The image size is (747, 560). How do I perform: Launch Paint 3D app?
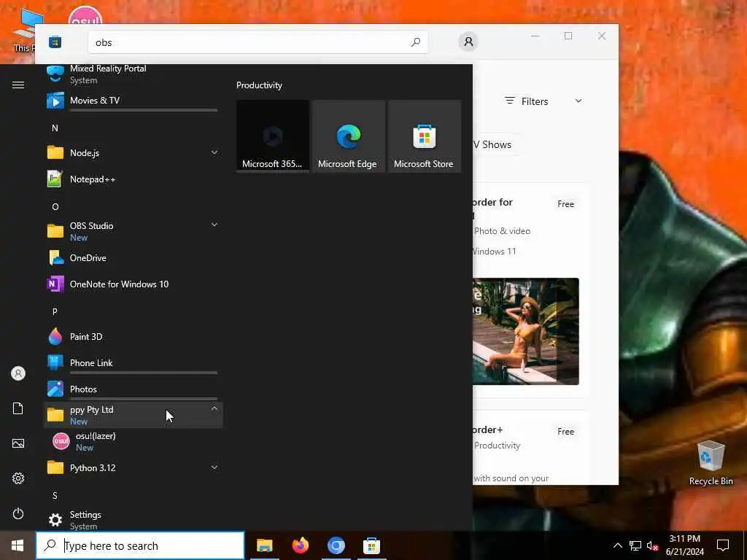[133, 337]
